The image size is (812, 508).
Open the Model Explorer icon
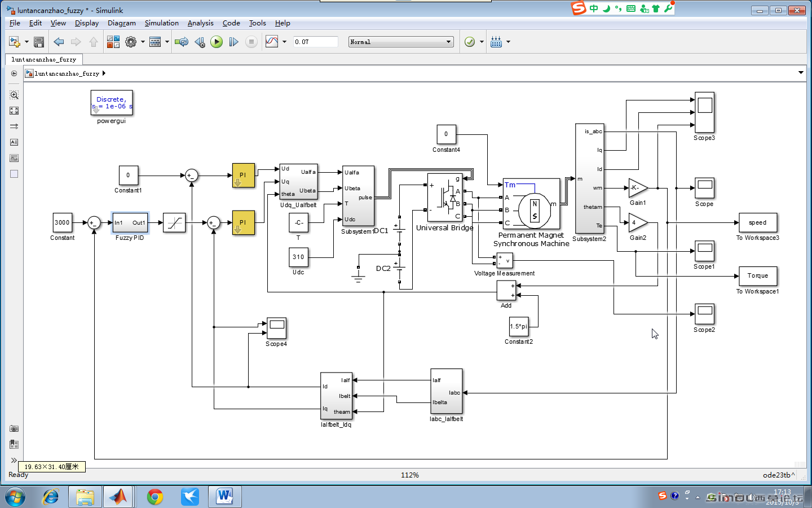(x=155, y=42)
